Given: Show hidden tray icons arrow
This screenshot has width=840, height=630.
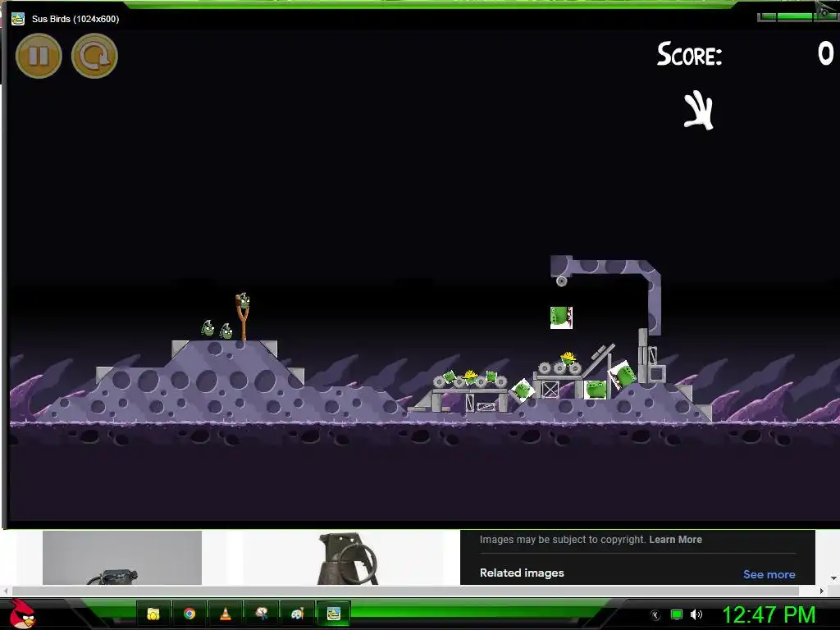Looking at the screenshot, I should pos(655,615).
